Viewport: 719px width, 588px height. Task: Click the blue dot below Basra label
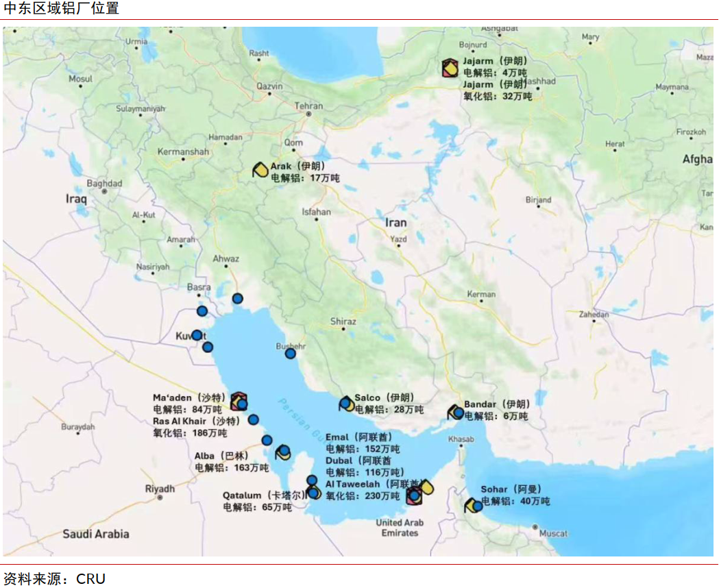(202, 311)
